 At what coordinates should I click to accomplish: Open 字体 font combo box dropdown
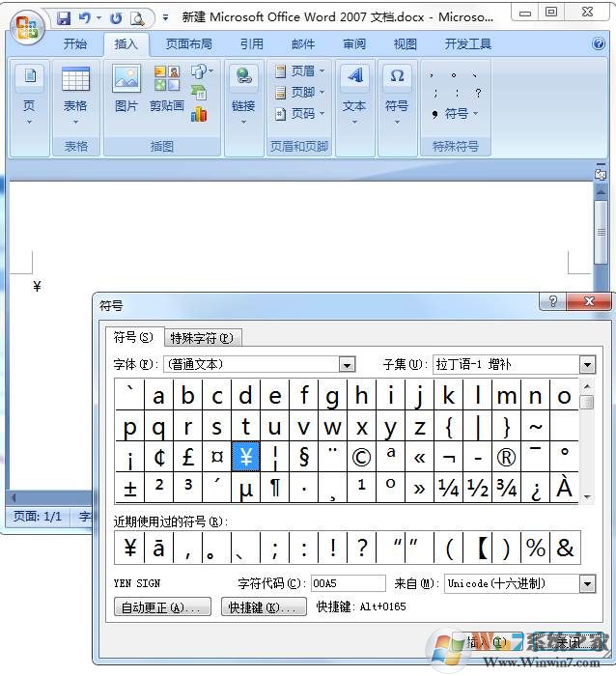pos(347,365)
